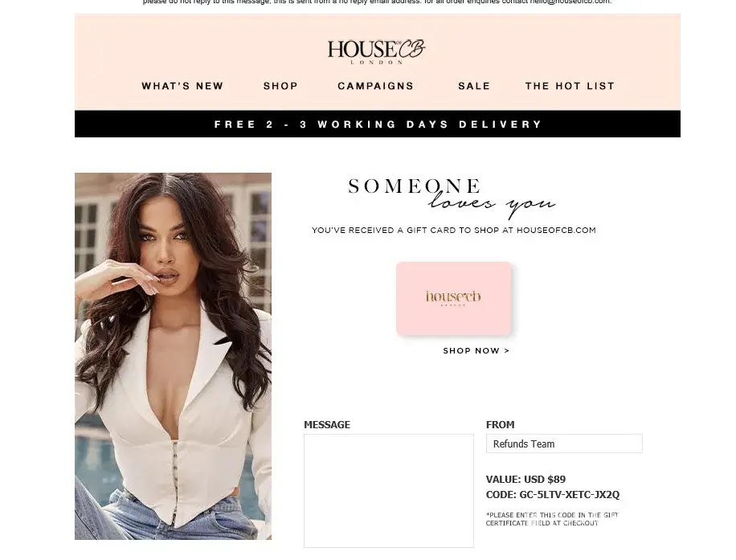Click the hello@houseofcb.com email address
The image size is (736, 560).
click(x=570, y=2)
